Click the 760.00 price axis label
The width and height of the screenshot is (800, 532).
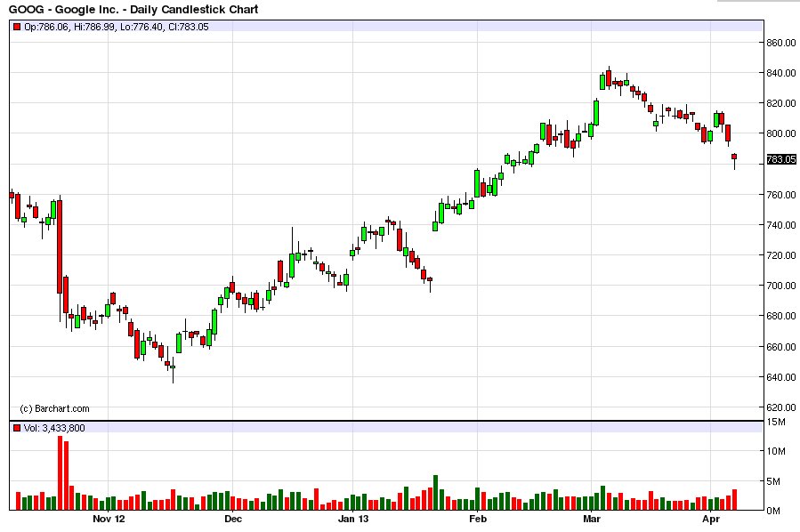(781, 195)
